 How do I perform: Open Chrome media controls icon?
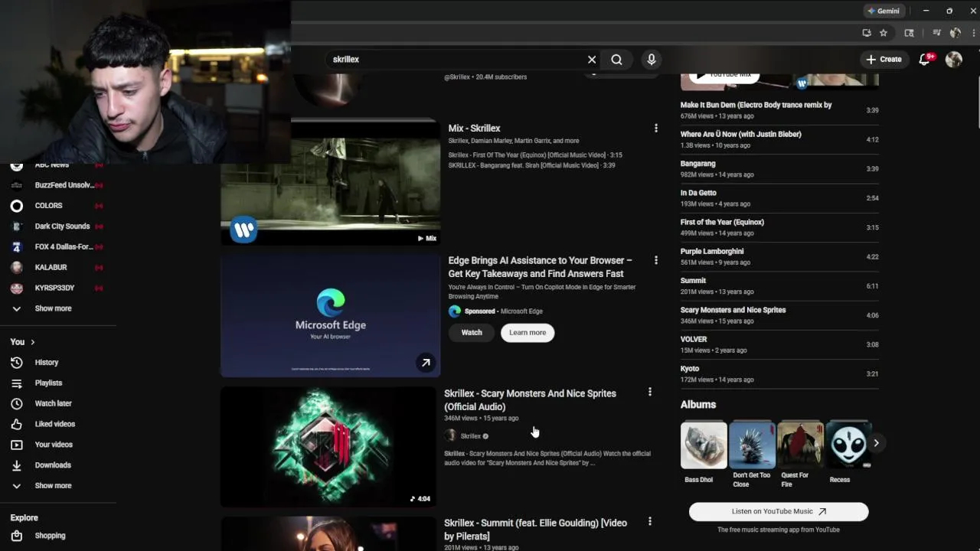(936, 33)
